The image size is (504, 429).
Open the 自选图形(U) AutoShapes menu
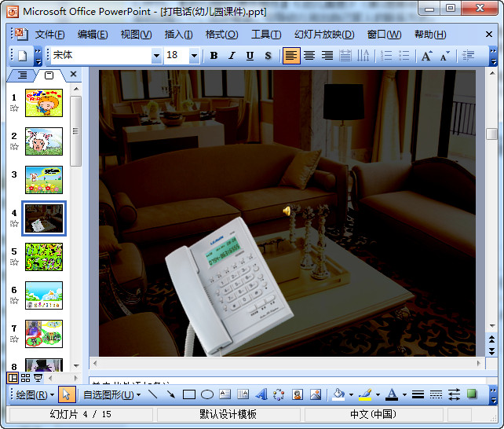111,394
